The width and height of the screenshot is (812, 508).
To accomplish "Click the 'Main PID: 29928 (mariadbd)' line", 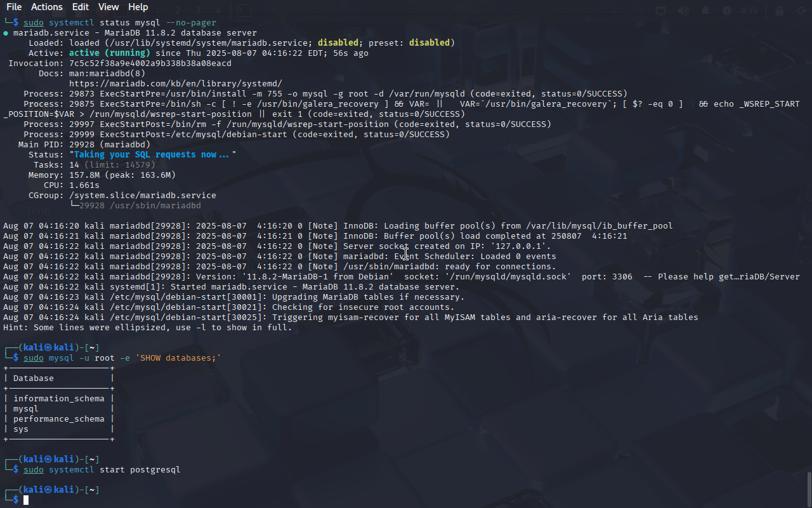I will [x=84, y=145].
